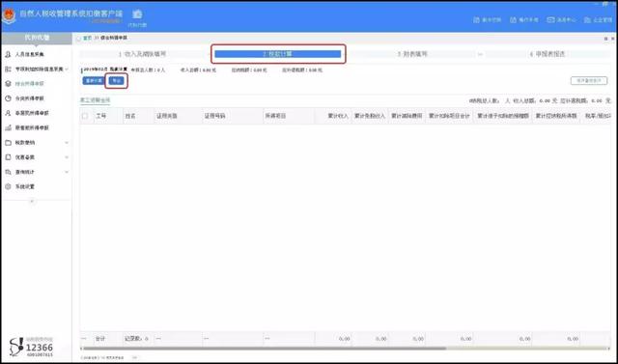Open 人员信息采集 person icon in sidebar
The image size is (618, 364).
coord(8,54)
